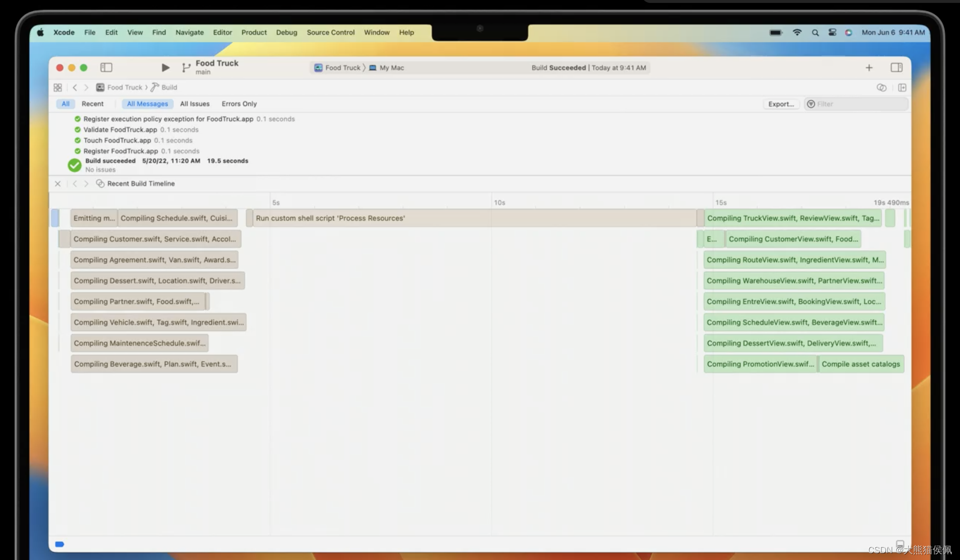The width and height of the screenshot is (960, 560).
Task: Click the Food Truck breadcrumb dropdown
Action: click(x=123, y=87)
